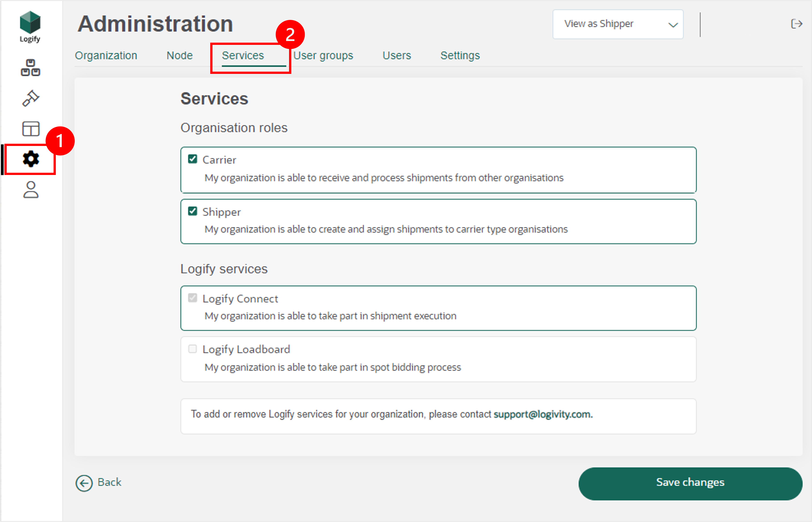Viewport: 812px width, 522px height.
Task: Click the spot bidding process description
Action: 333,367
